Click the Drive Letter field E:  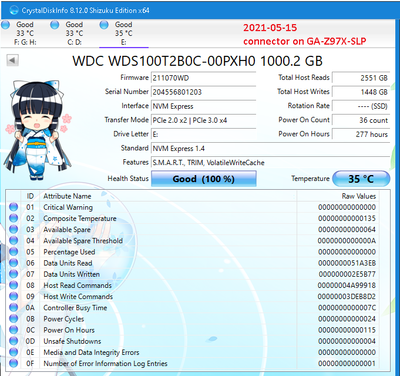[x=204, y=134]
